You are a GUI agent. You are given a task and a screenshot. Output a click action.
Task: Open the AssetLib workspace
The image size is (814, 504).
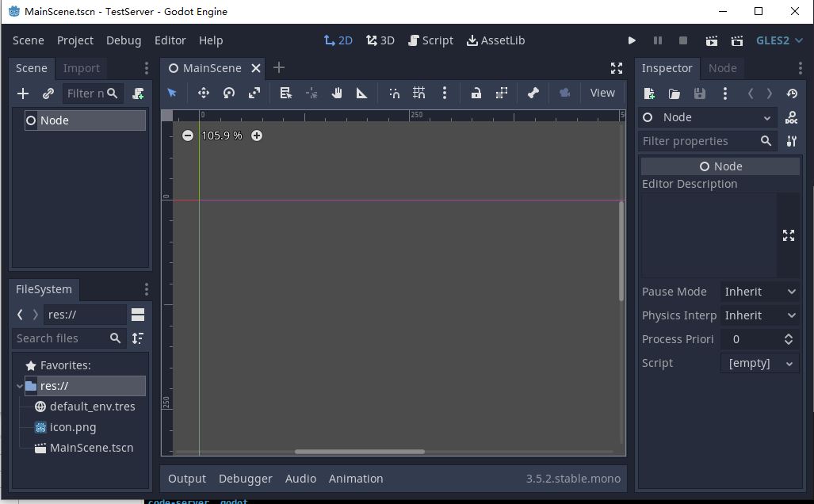pos(496,40)
